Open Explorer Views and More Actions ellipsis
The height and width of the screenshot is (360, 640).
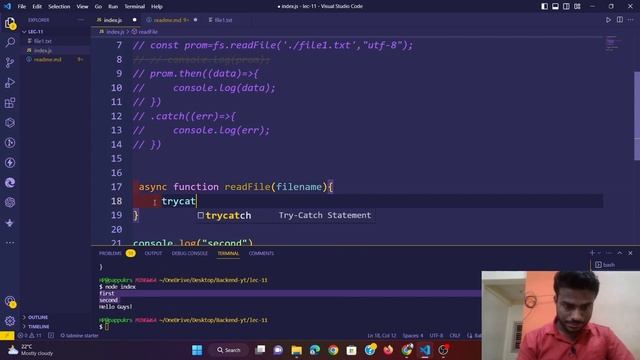[80, 20]
